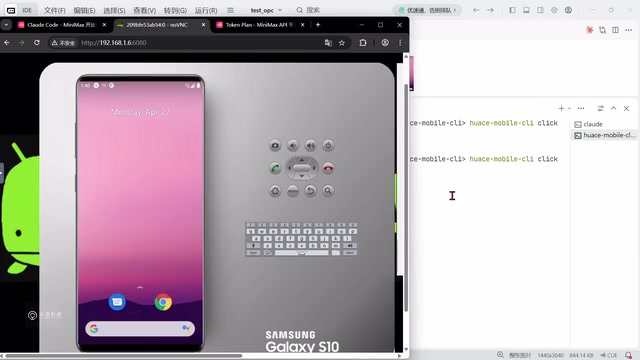Screen dimensions: 640x360
Task: Go forward with the IDE navigation right arrow
Action: click(490, 10)
